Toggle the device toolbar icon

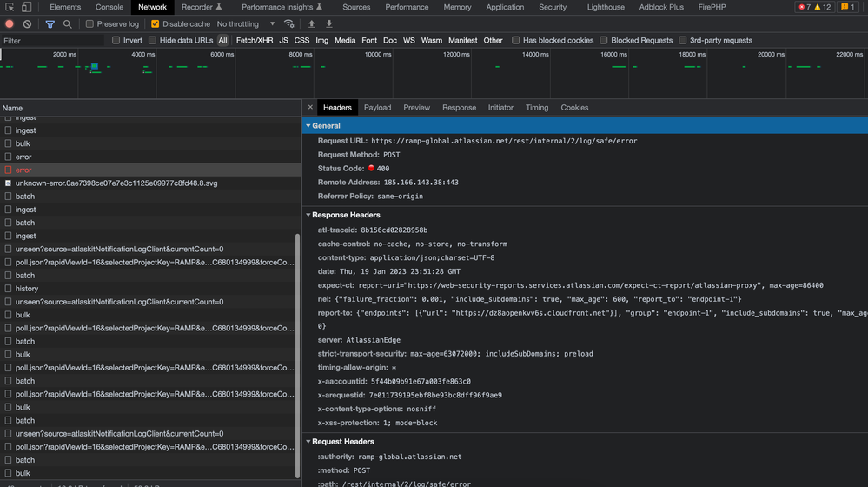tap(26, 7)
